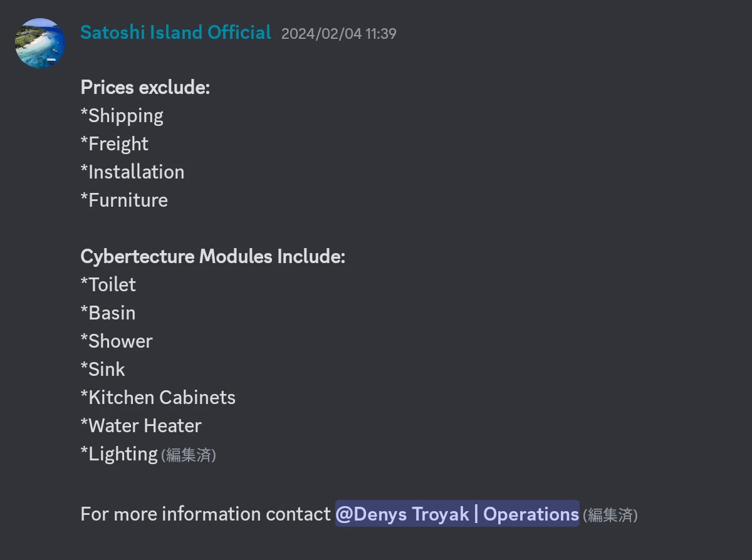
Task: Click the 'Cybertecture Modules Include:' heading
Action: point(213,256)
